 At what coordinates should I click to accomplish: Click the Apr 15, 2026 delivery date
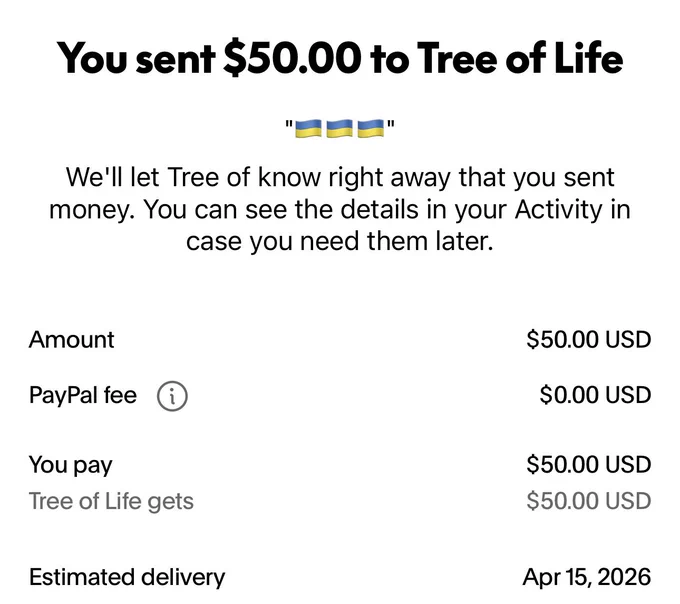tap(587, 578)
